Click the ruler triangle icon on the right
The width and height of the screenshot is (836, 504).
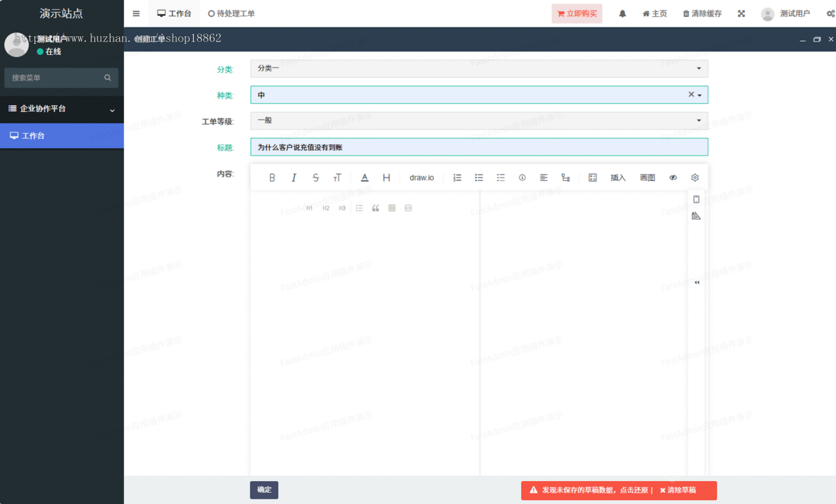click(x=696, y=216)
